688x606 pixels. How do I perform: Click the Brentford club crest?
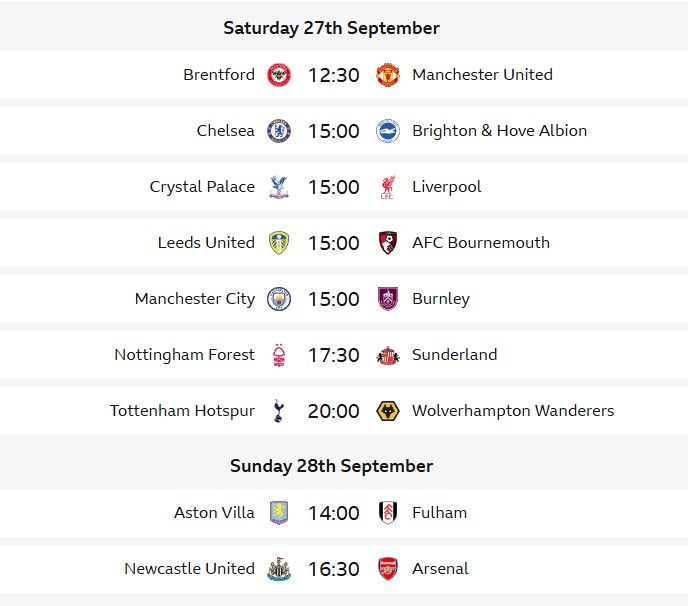coord(279,75)
